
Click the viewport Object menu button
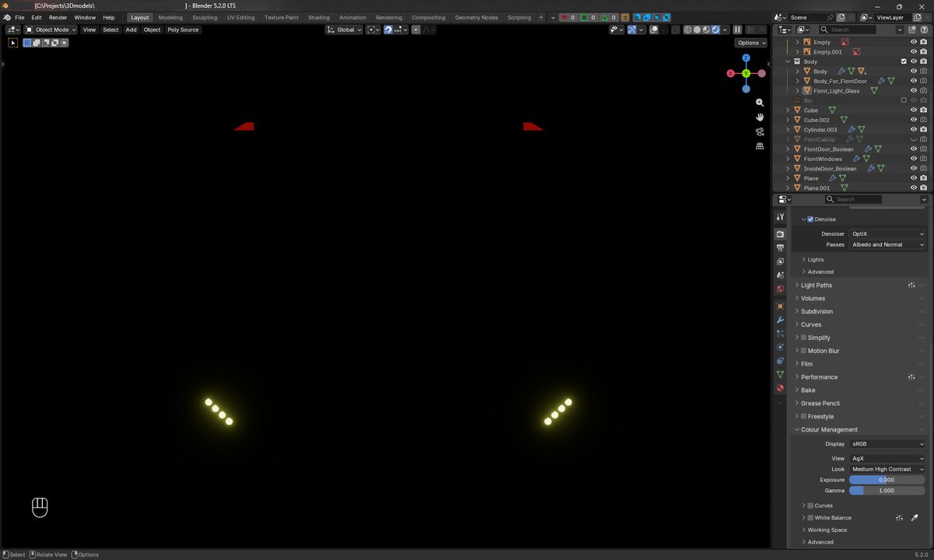[152, 30]
